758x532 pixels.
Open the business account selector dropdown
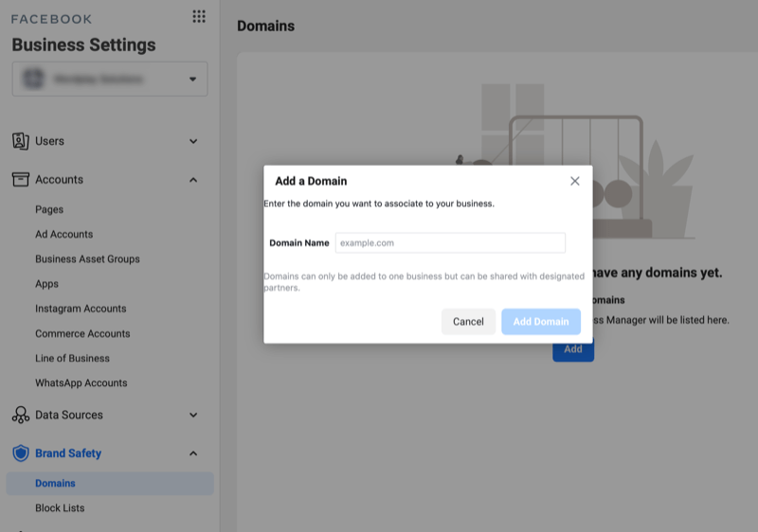[x=110, y=79]
